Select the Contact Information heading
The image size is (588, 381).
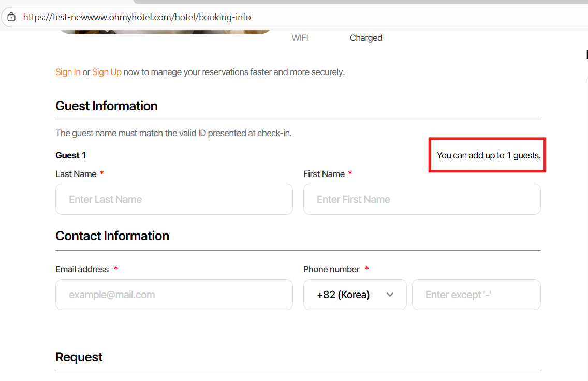[112, 236]
